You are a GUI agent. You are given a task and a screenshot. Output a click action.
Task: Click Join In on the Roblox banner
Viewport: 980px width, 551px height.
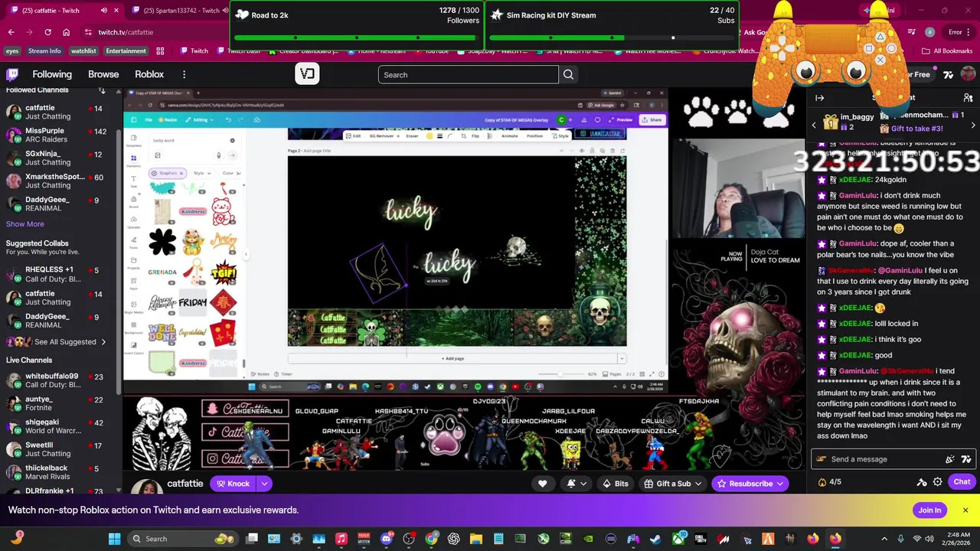click(929, 510)
